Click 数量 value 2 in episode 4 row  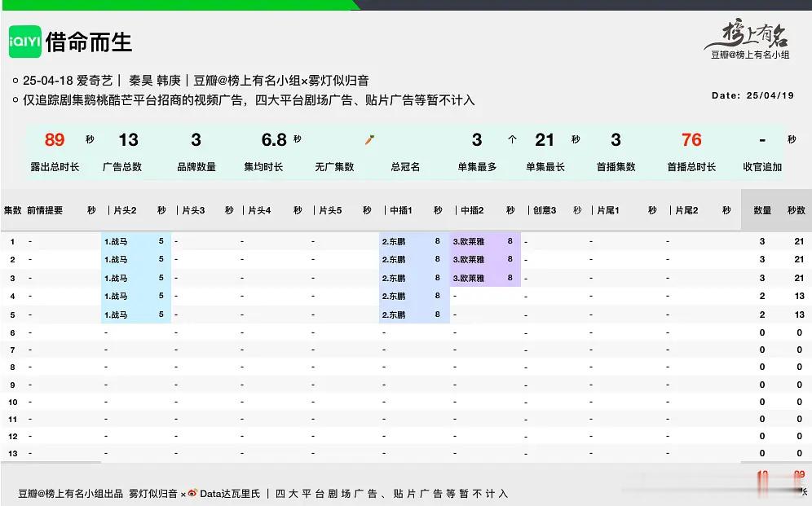tap(762, 296)
